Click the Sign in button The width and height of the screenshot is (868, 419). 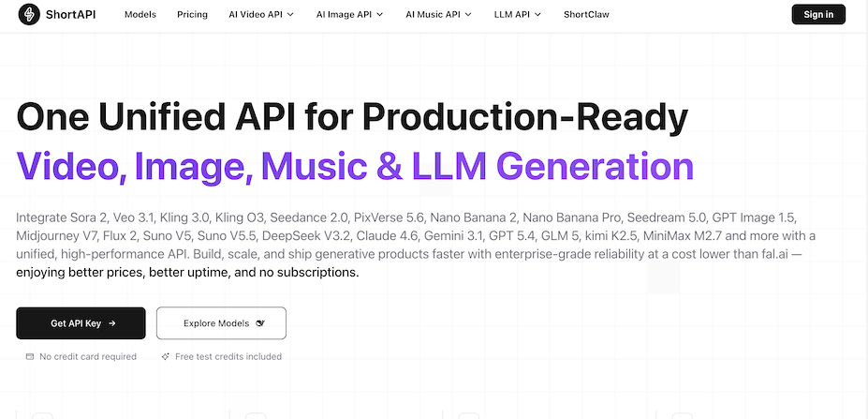tap(818, 14)
